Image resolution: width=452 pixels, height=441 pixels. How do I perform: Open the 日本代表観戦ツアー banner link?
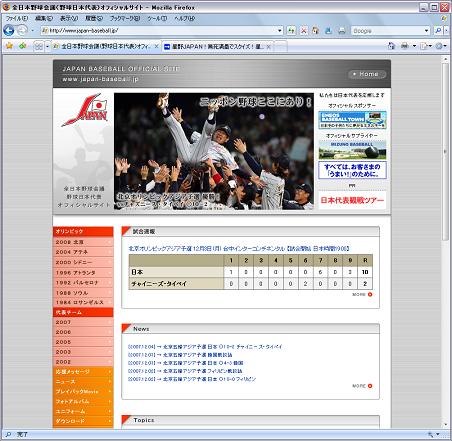click(352, 200)
